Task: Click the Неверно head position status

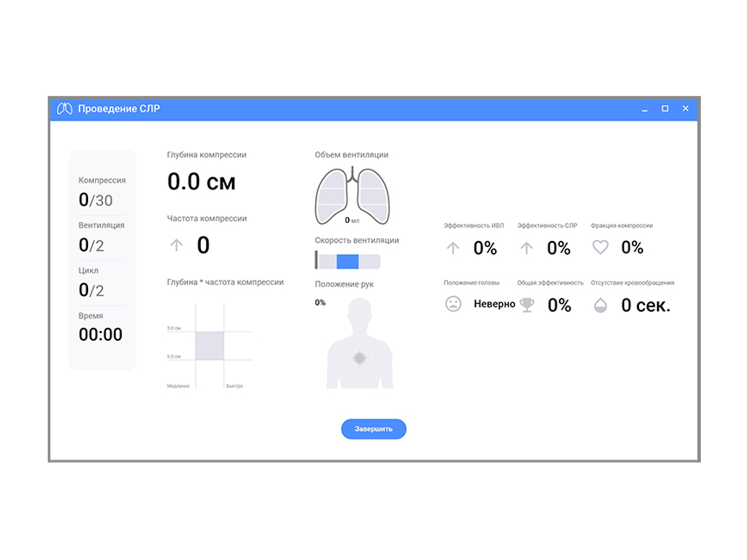Action: click(x=494, y=304)
